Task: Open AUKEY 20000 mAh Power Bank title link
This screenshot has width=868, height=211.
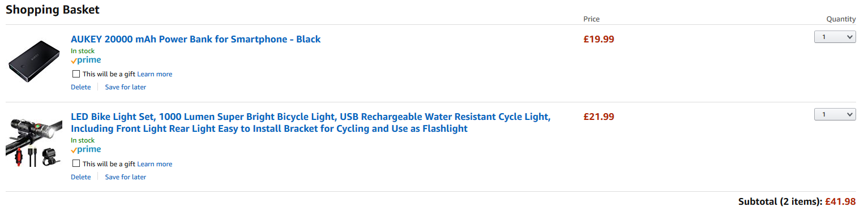Action: [196, 40]
